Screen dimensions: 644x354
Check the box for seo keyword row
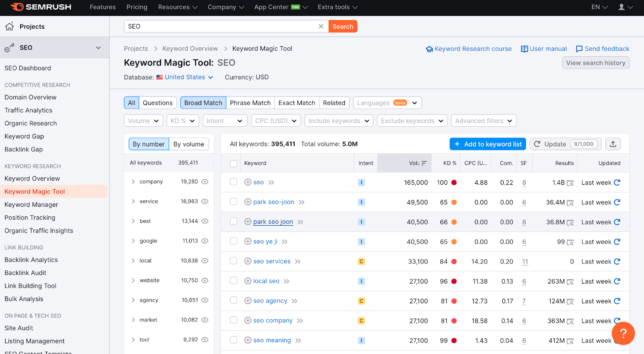[233, 182]
